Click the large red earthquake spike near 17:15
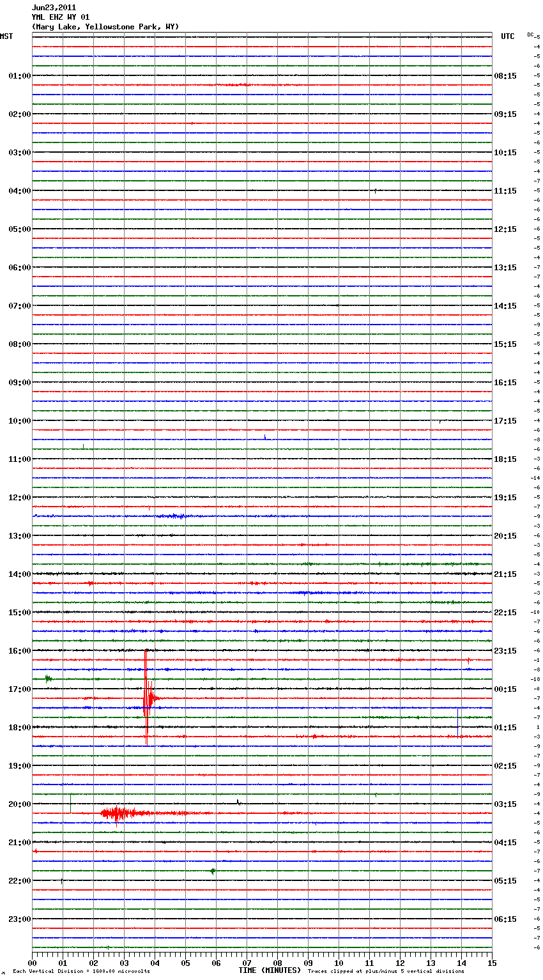Screen dimensions: 543x980 pos(146,699)
